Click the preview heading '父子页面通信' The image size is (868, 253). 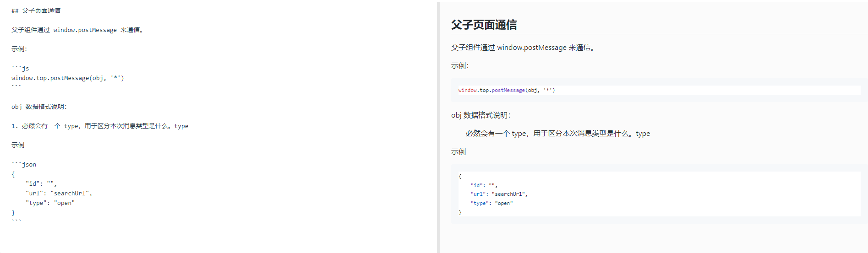[x=484, y=25]
